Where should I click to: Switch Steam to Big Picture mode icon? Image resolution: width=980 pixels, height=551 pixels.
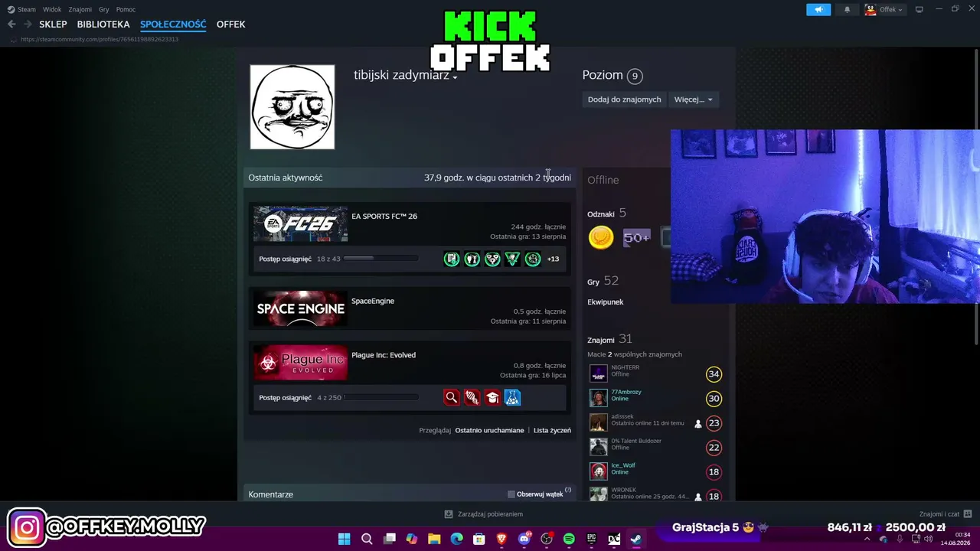pyautogui.click(x=920, y=9)
